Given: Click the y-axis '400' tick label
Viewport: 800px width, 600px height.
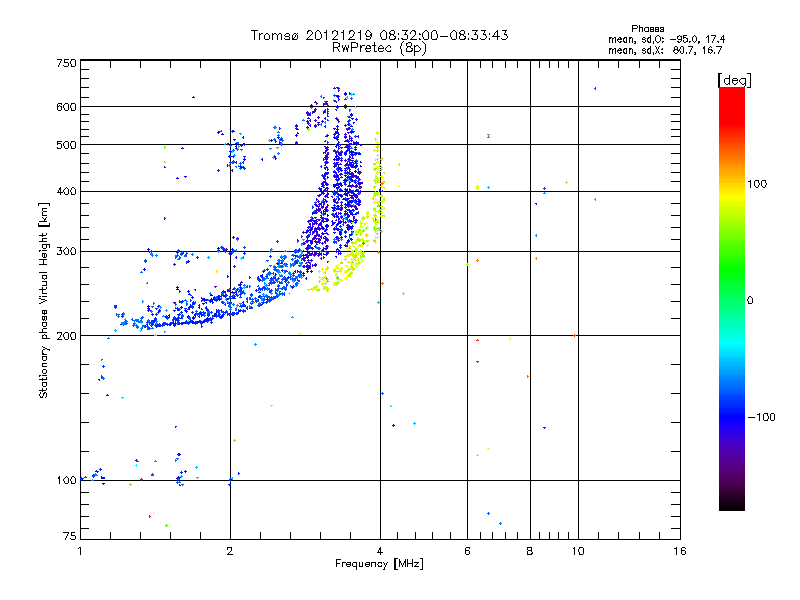Looking at the screenshot, I should pyautogui.click(x=66, y=192).
